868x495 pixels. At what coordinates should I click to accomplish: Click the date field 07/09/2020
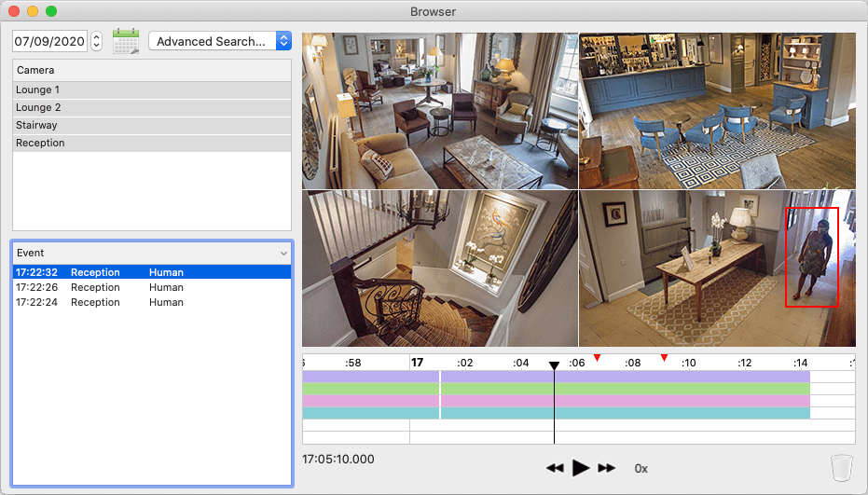(49, 41)
